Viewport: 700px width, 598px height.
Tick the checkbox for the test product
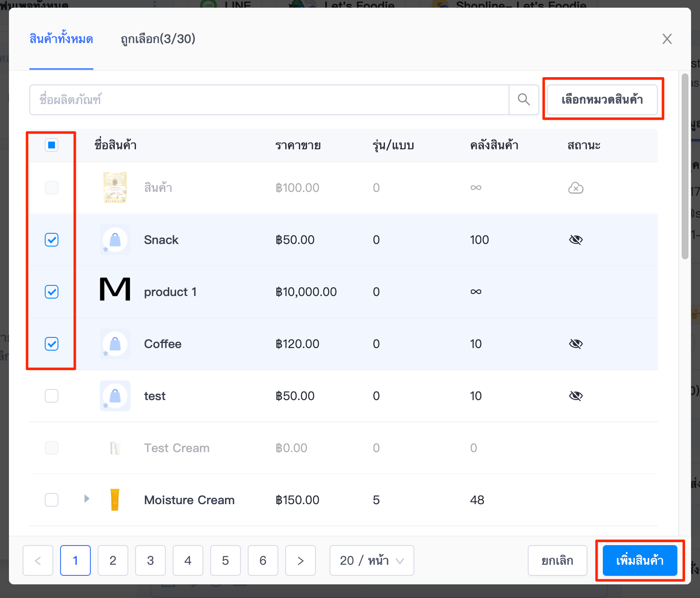click(52, 396)
